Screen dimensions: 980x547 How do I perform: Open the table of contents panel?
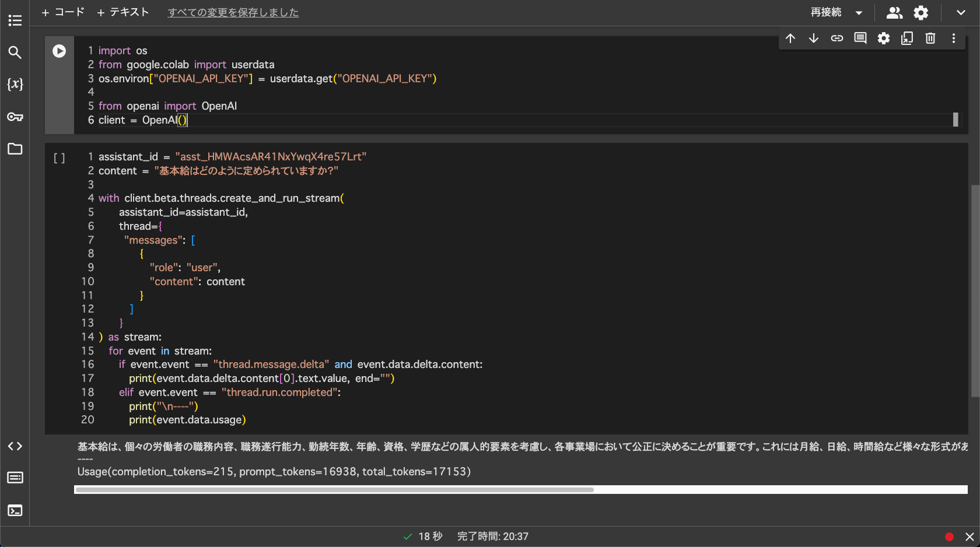click(x=15, y=20)
